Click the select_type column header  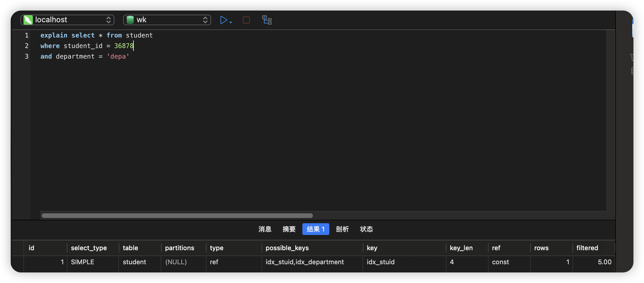tap(93, 248)
